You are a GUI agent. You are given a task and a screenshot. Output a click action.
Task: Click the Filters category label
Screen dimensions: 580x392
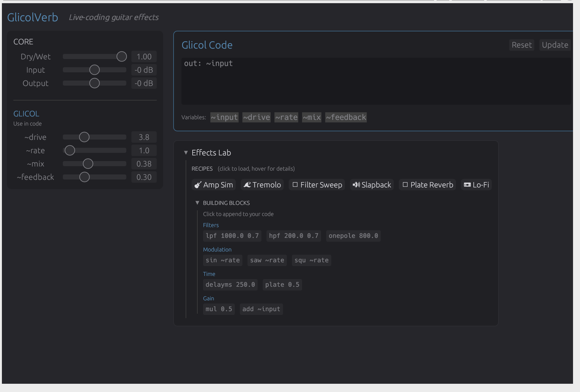click(x=211, y=225)
